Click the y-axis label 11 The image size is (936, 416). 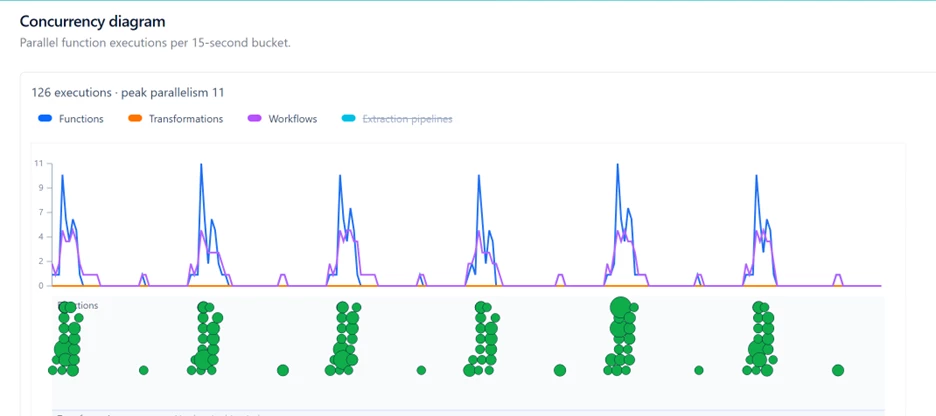click(39, 163)
